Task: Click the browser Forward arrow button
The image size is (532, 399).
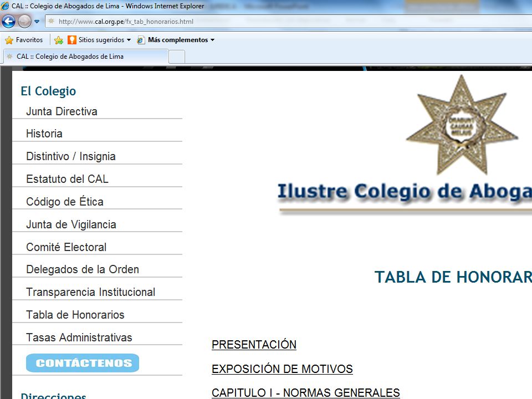Action: (24, 22)
